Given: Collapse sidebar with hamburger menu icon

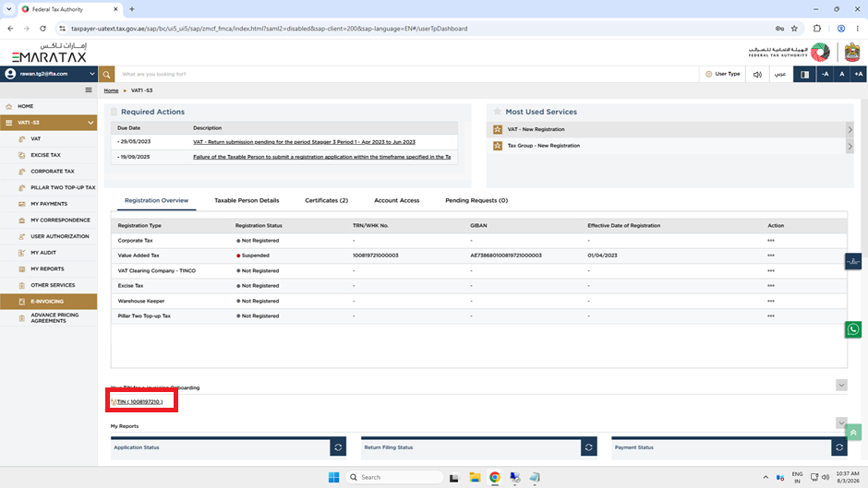Looking at the screenshot, I should [89, 90].
